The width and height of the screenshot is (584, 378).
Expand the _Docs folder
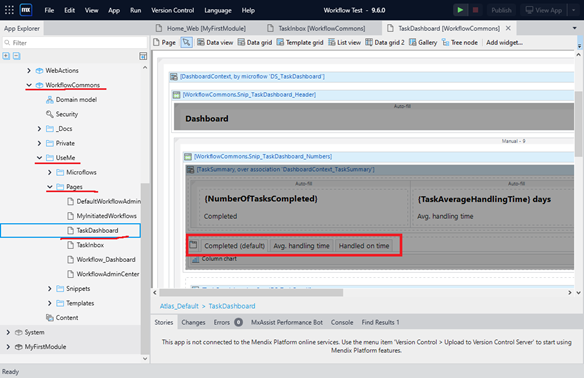39,128
